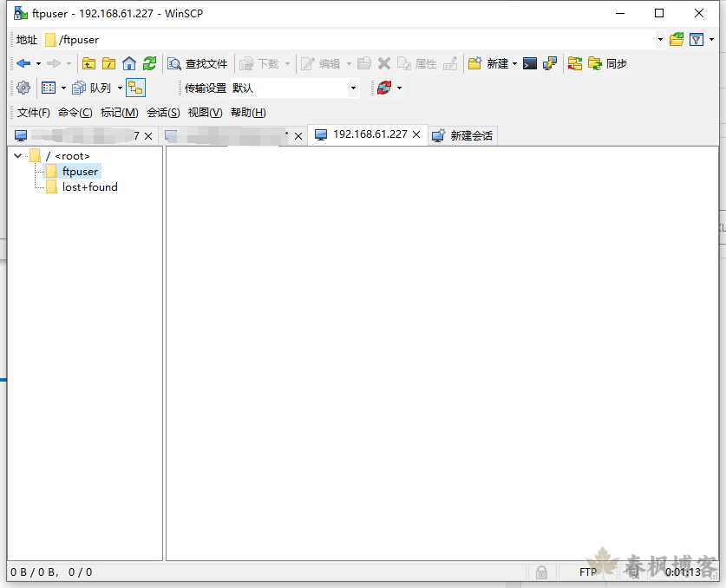The height and width of the screenshot is (588, 726).
Task: Open the 新建会话 tab
Action: pos(462,135)
